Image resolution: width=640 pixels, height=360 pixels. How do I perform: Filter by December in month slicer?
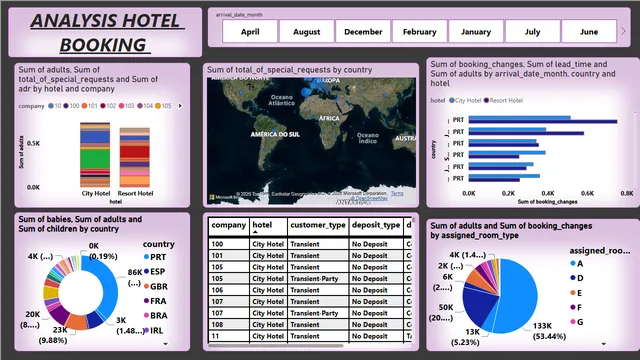point(363,31)
